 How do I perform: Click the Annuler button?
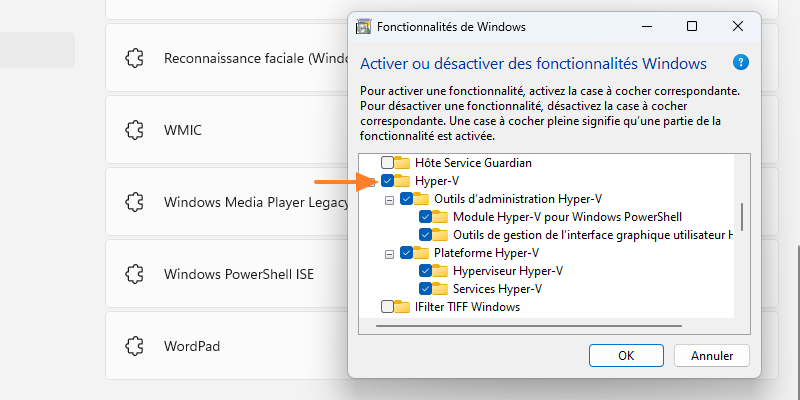(x=712, y=355)
